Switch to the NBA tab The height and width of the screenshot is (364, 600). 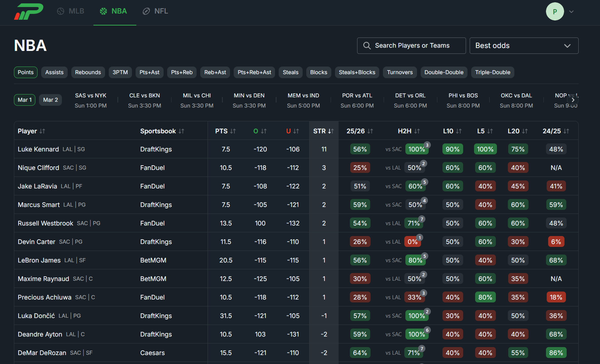point(113,11)
